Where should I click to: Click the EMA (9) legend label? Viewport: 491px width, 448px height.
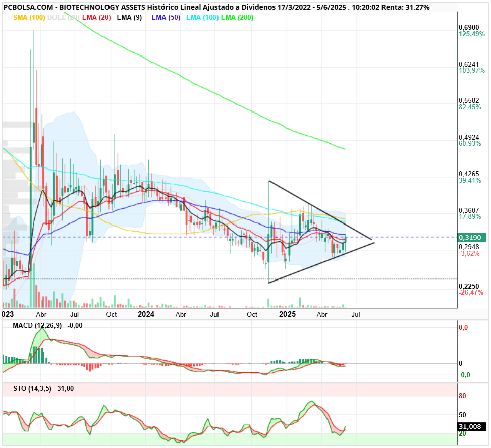129,18
